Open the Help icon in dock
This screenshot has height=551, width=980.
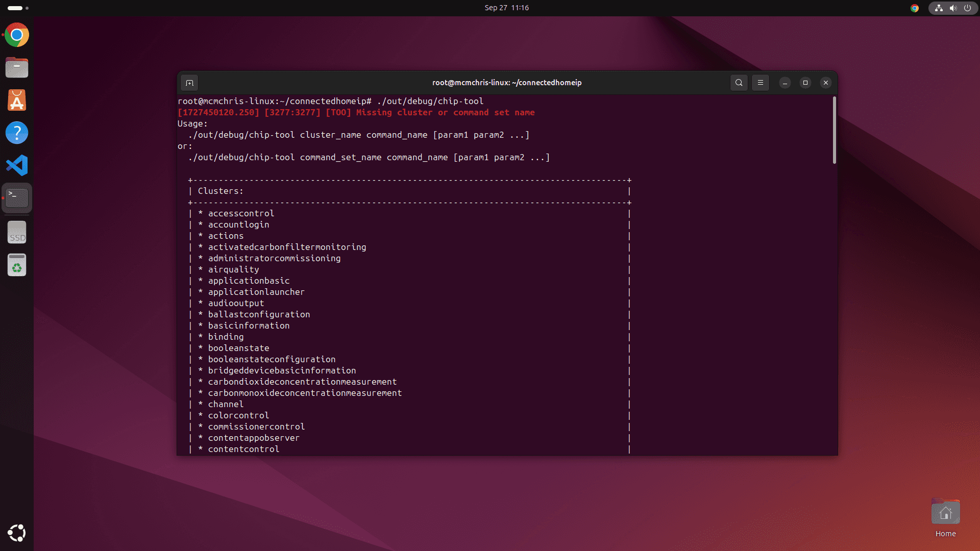17,133
